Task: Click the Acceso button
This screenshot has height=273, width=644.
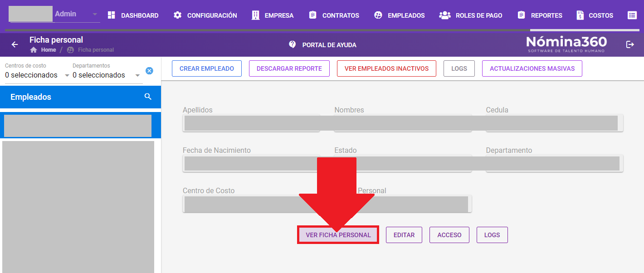Action: click(449, 235)
